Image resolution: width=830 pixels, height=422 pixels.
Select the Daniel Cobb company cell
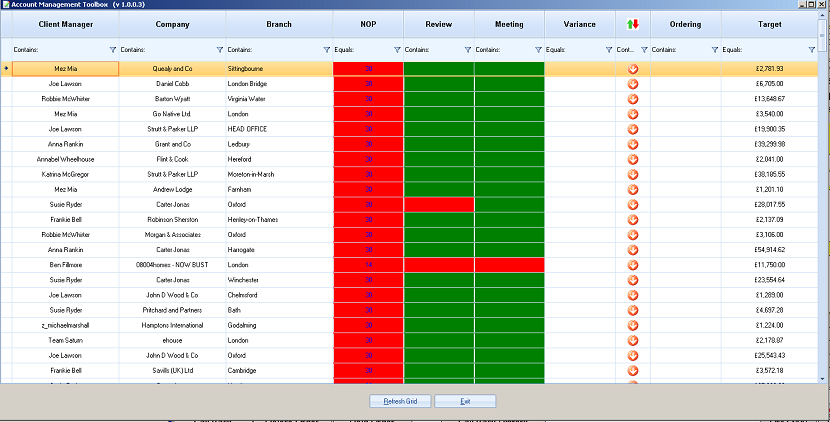point(173,84)
